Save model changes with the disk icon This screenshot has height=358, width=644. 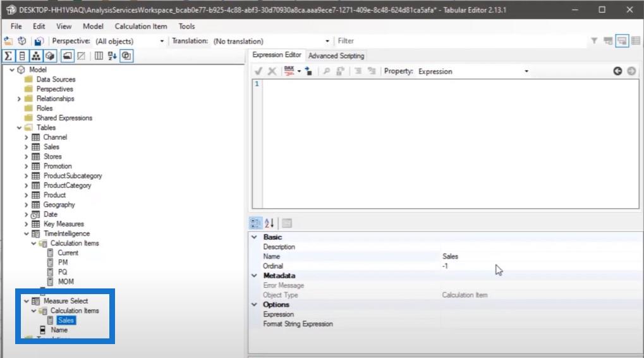[x=39, y=41]
